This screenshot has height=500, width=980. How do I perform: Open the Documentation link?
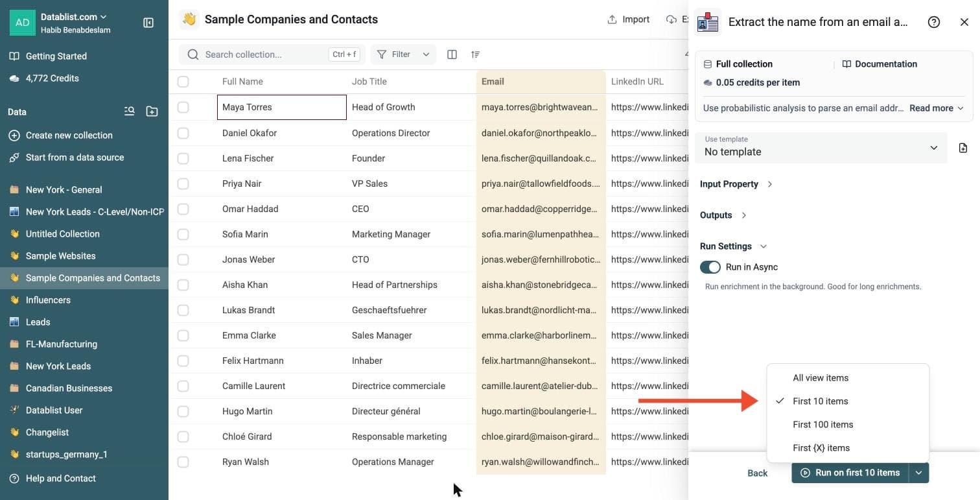(880, 64)
